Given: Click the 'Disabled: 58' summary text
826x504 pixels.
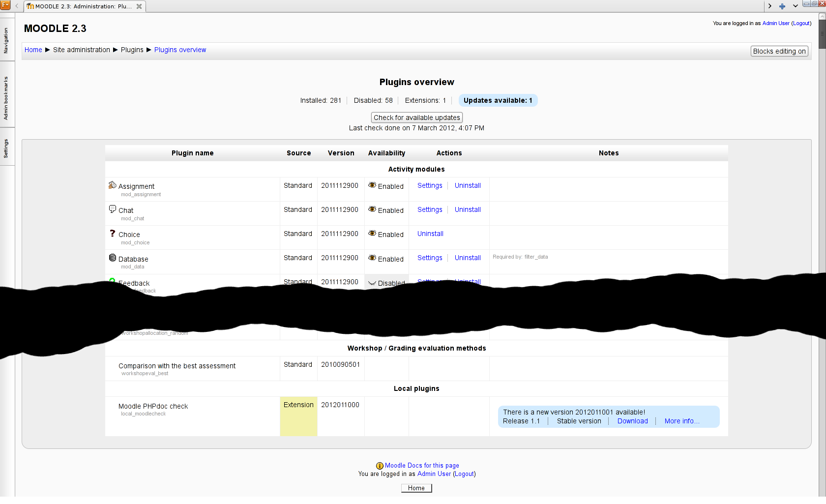Looking at the screenshot, I should click(x=373, y=100).
